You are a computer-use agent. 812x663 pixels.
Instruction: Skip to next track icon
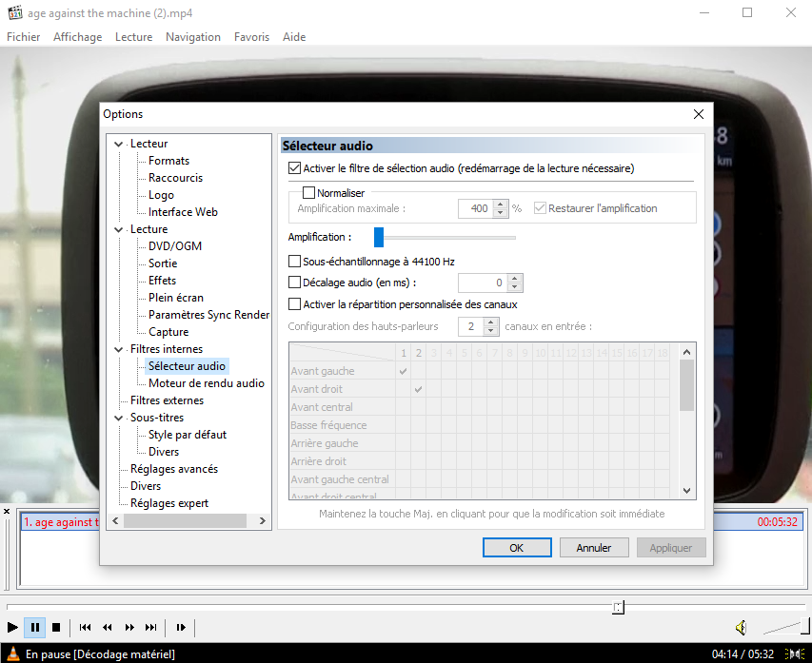(150, 628)
